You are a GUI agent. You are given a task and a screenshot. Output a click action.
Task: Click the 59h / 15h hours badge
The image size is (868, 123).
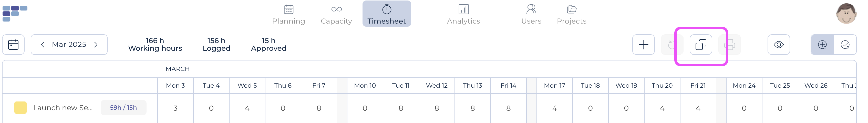(123, 108)
